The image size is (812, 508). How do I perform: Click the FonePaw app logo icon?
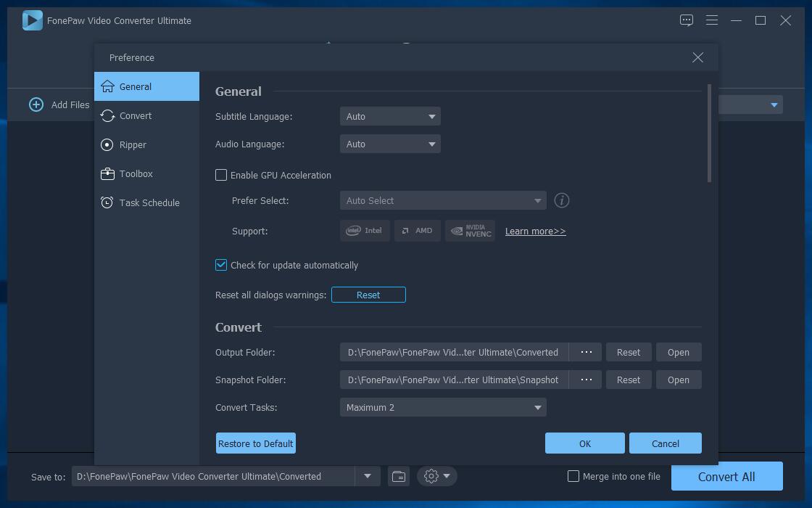(32, 21)
